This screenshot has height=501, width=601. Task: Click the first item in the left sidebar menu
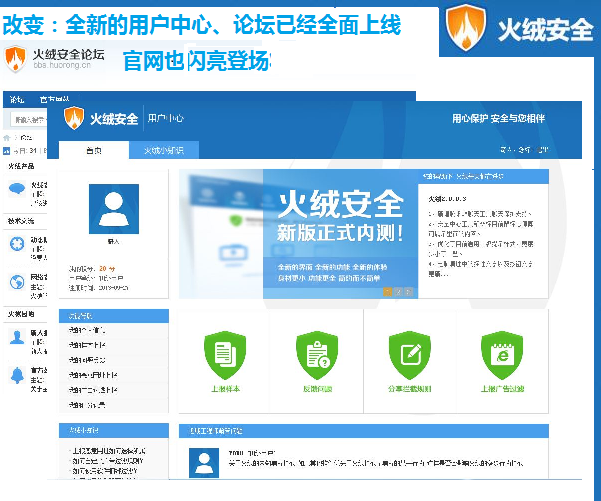(114, 330)
